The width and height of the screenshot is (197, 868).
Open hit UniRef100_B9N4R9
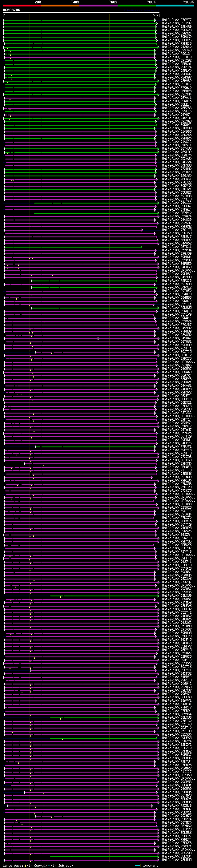177,26
